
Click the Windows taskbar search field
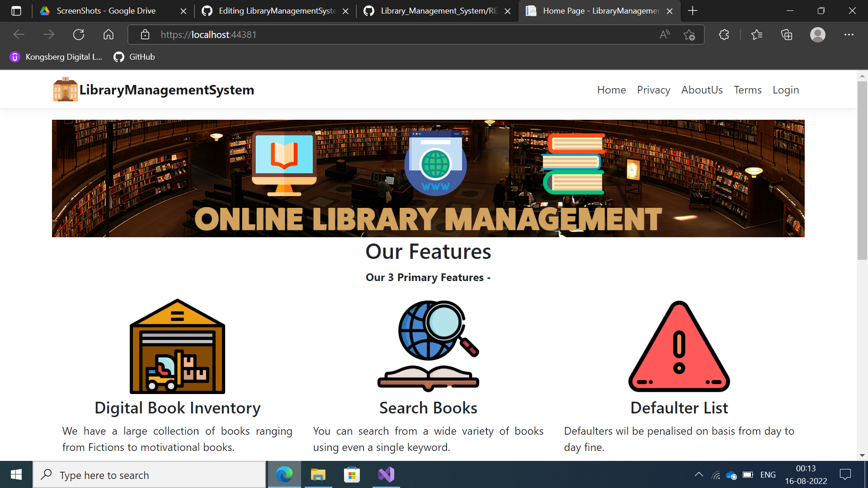coord(149,474)
